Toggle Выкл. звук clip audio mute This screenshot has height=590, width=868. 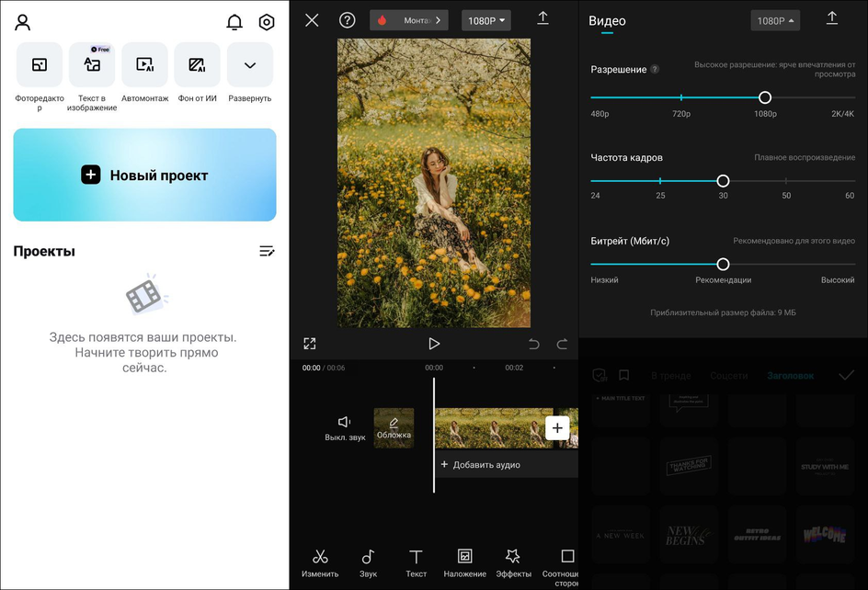pyautogui.click(x=345, y=427)
